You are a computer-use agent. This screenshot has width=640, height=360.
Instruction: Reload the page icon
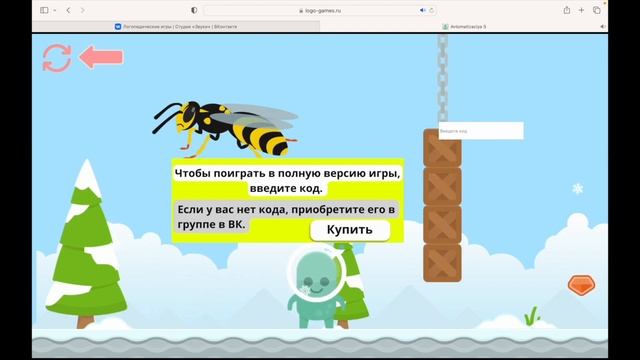coord(431,11)
